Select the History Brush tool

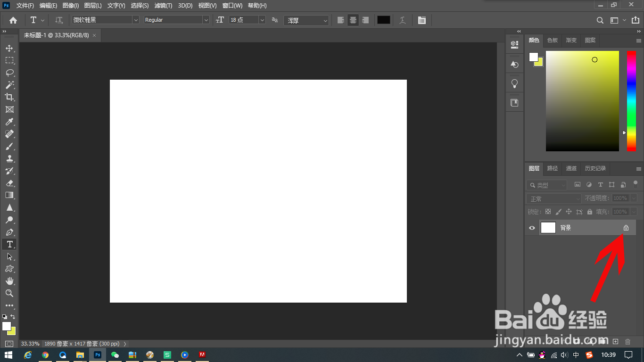[9, 171]
